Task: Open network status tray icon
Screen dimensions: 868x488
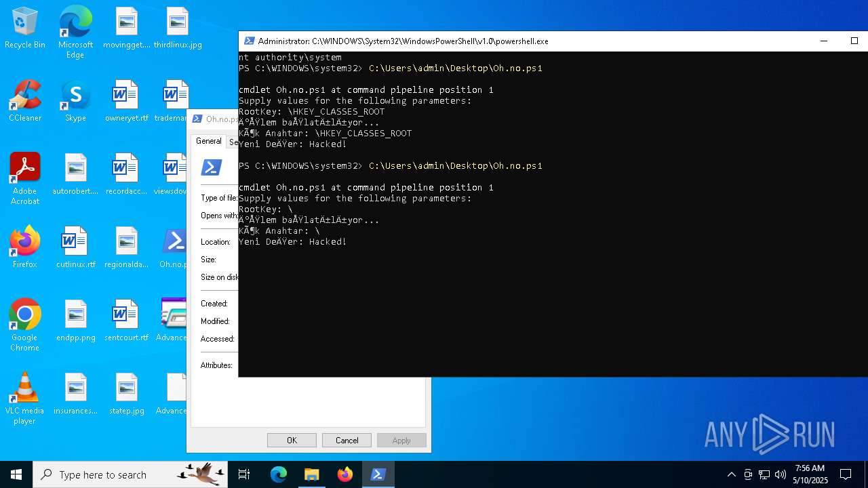Action: click(764, 474)
